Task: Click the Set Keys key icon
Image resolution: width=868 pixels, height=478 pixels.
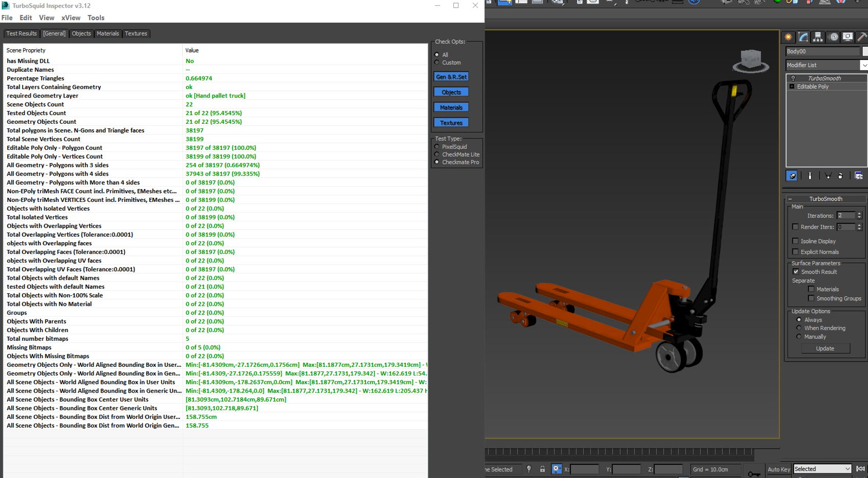Action: coord(754,473)
